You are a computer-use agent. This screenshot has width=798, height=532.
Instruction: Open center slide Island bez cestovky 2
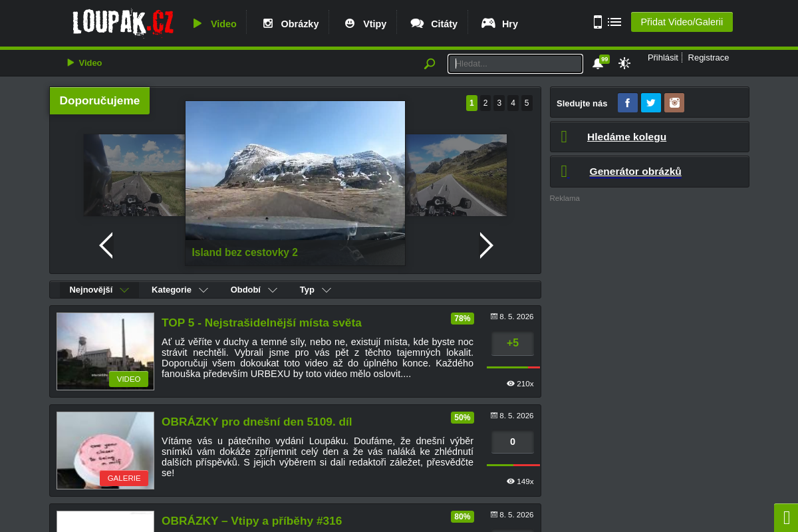click(295, 183)
